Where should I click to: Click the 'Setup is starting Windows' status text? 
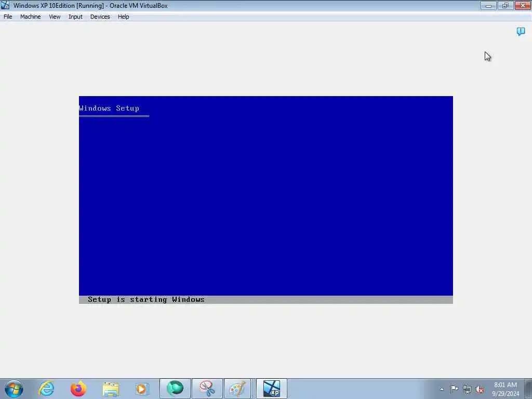146,300
